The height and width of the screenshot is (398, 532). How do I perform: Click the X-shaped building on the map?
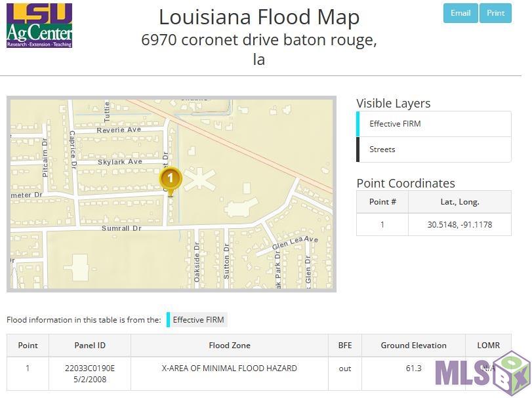click(199, 178)
